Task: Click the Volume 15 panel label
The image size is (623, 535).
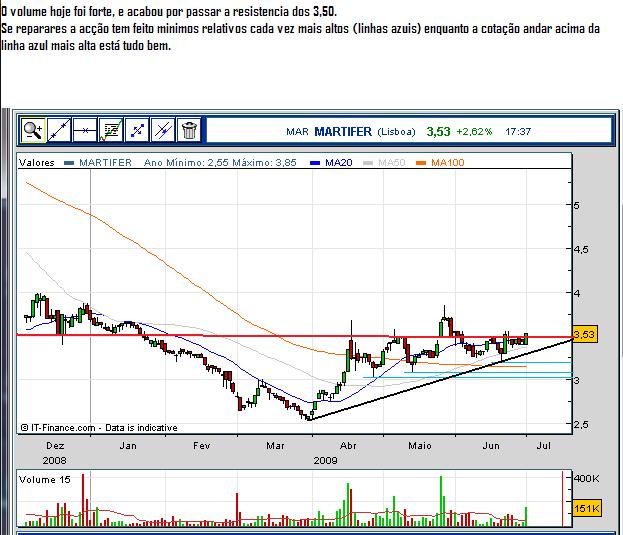Action: [x=44, y=480]
